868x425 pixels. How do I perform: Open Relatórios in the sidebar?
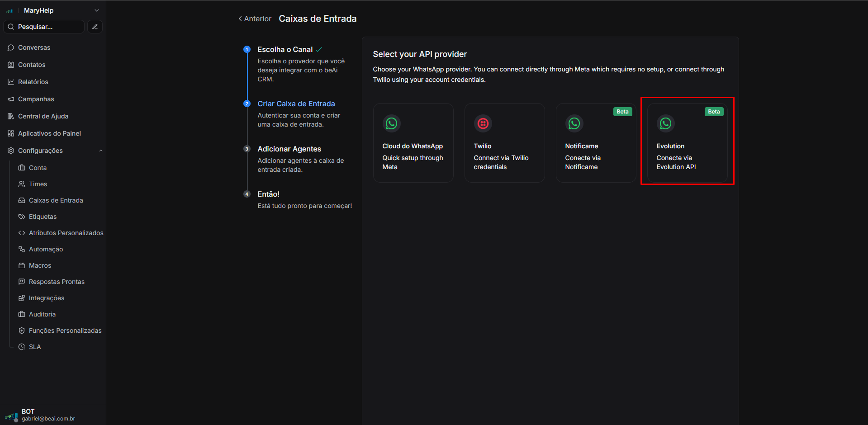coord(33,82)
